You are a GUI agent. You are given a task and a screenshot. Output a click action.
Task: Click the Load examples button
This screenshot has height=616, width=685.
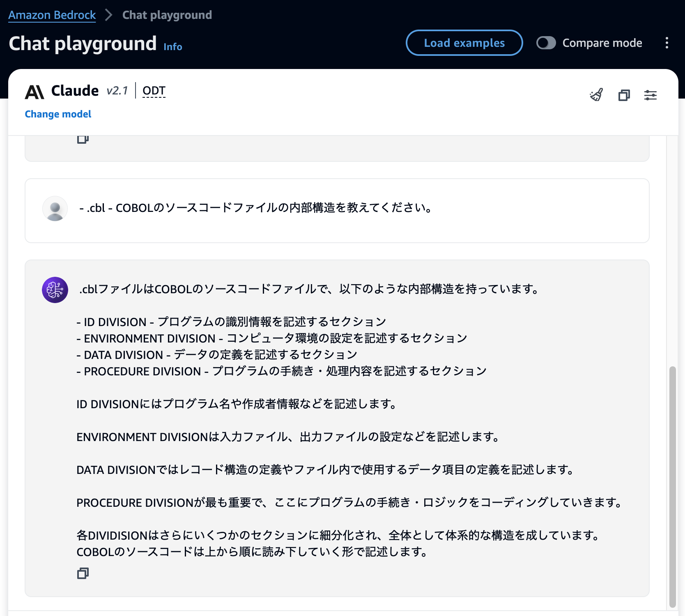(464, 43)
